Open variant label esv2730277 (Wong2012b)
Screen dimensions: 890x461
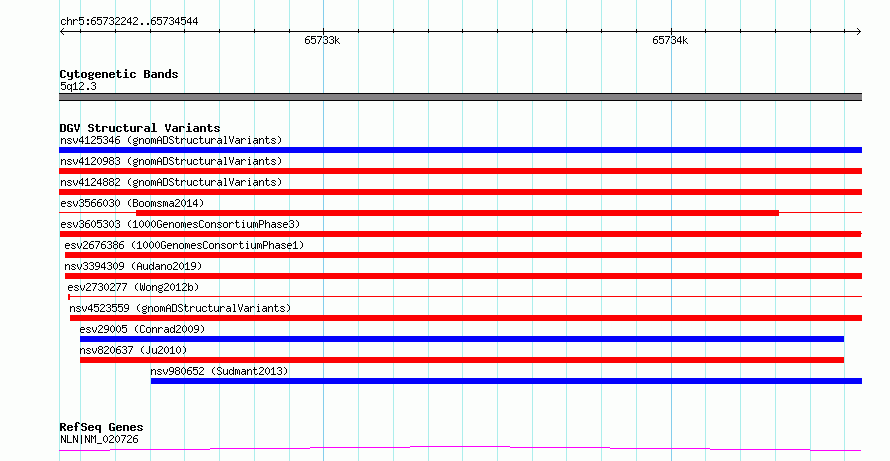[x=133, y=287]
